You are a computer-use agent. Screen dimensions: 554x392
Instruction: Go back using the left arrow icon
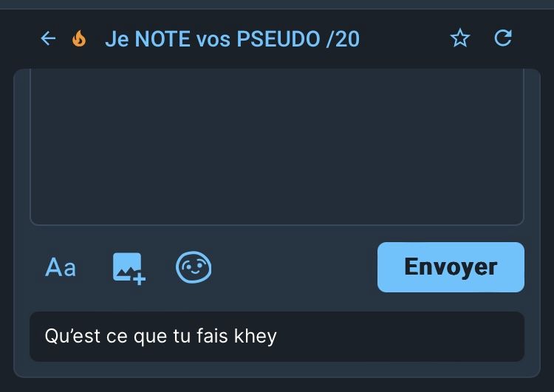[49, 38]
